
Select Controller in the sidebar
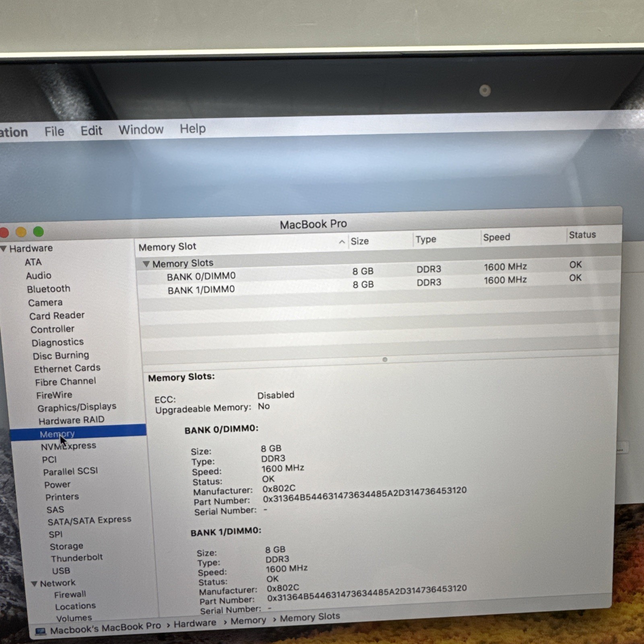pyautogui.click(x=52, y=329)
